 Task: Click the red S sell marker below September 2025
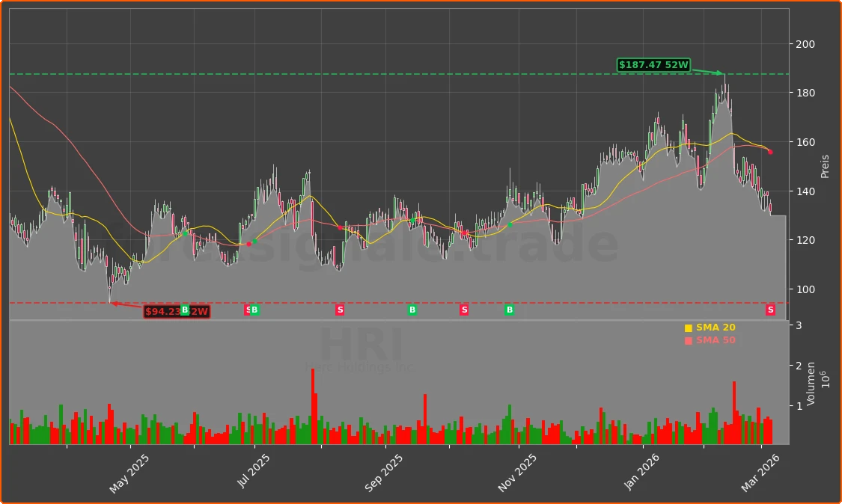(x=340, y=310)
